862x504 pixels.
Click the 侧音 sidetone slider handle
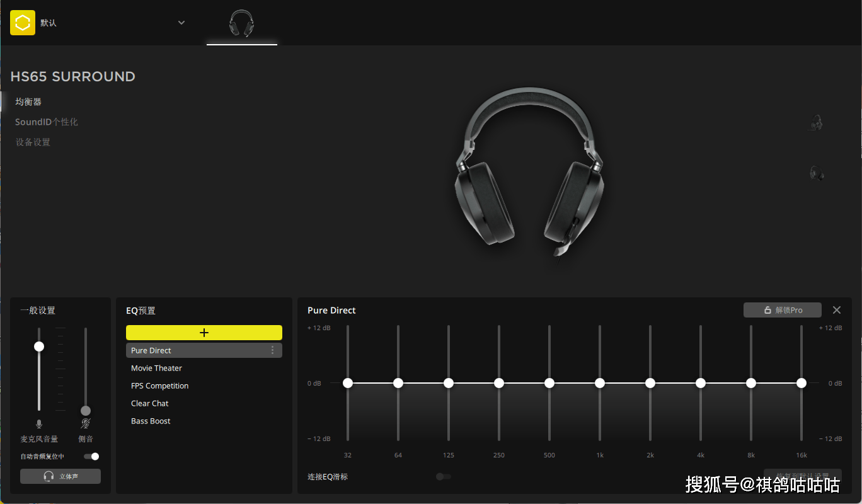86,411
